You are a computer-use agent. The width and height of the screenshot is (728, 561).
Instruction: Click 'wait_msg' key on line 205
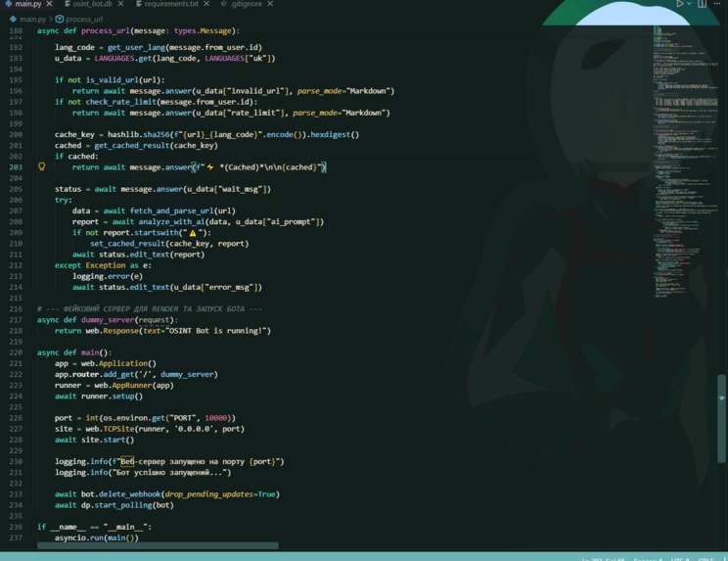tap(240, 189)
